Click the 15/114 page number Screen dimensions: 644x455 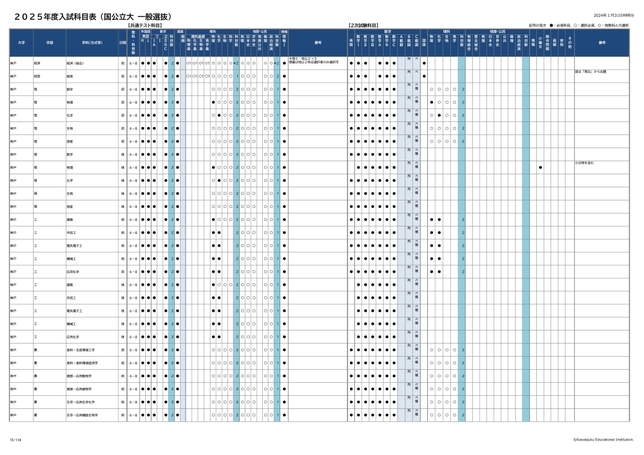pyautogui.click(x=15, y=438)
